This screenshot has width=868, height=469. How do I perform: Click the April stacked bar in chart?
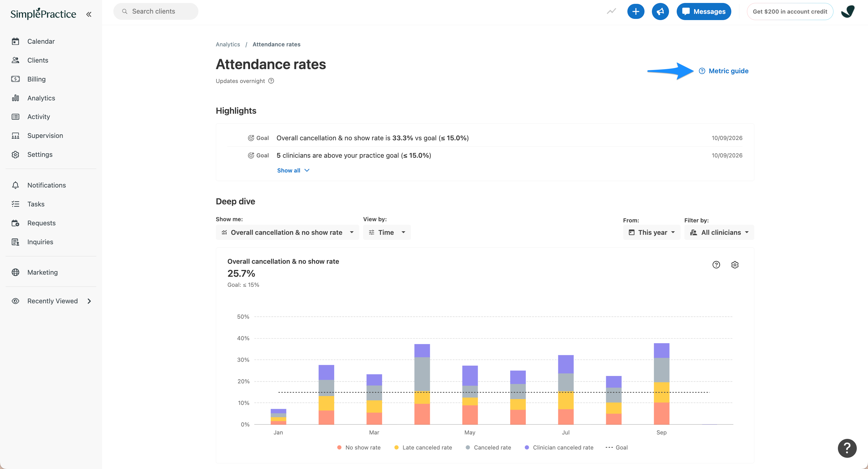[422, 384]
